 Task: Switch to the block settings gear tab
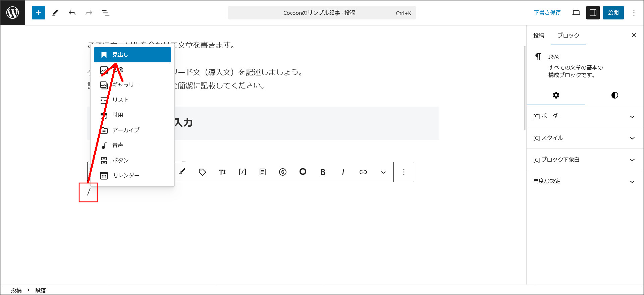[x=556, y=95]
